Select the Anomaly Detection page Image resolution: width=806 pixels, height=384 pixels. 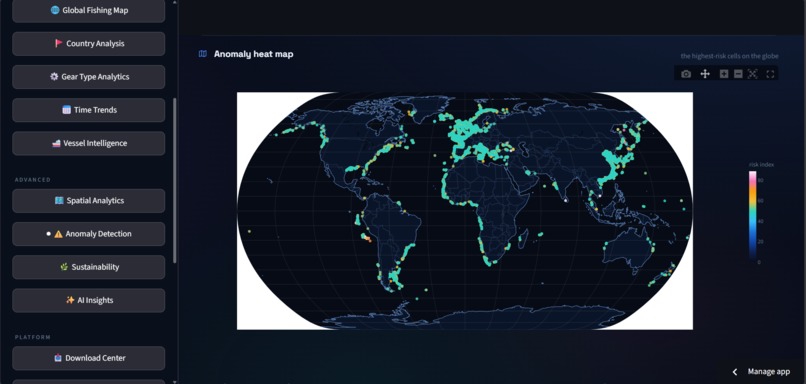(88, 234)
